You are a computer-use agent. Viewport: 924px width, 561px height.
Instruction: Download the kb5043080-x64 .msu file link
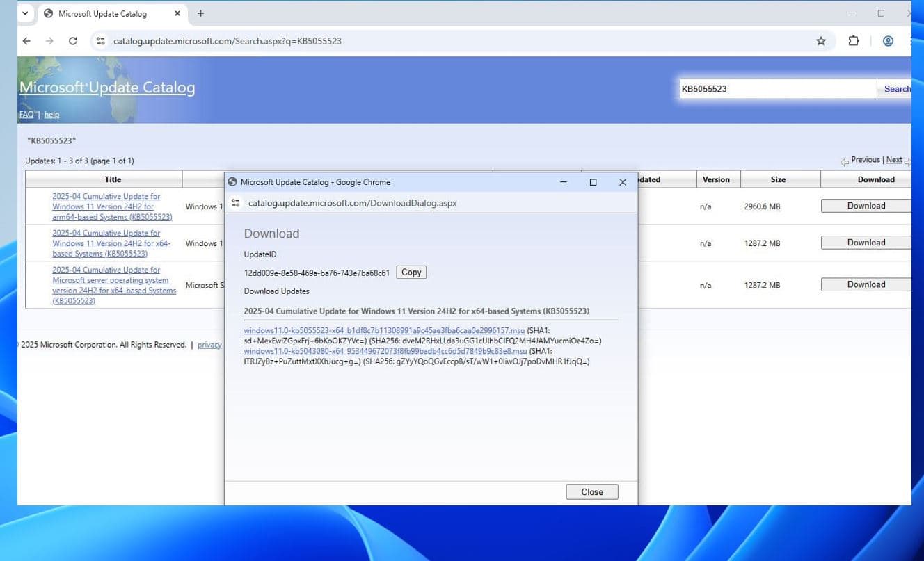tap(385, 352)
